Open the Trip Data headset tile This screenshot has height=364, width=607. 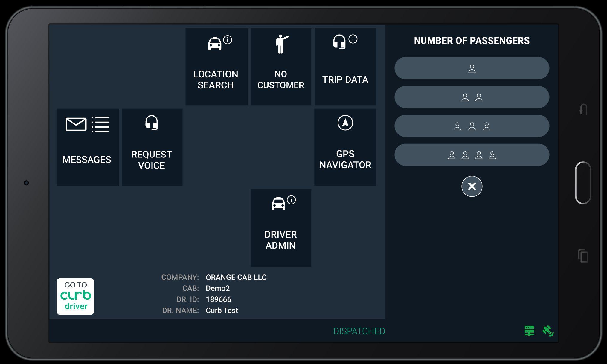click(x=345, y=67)
